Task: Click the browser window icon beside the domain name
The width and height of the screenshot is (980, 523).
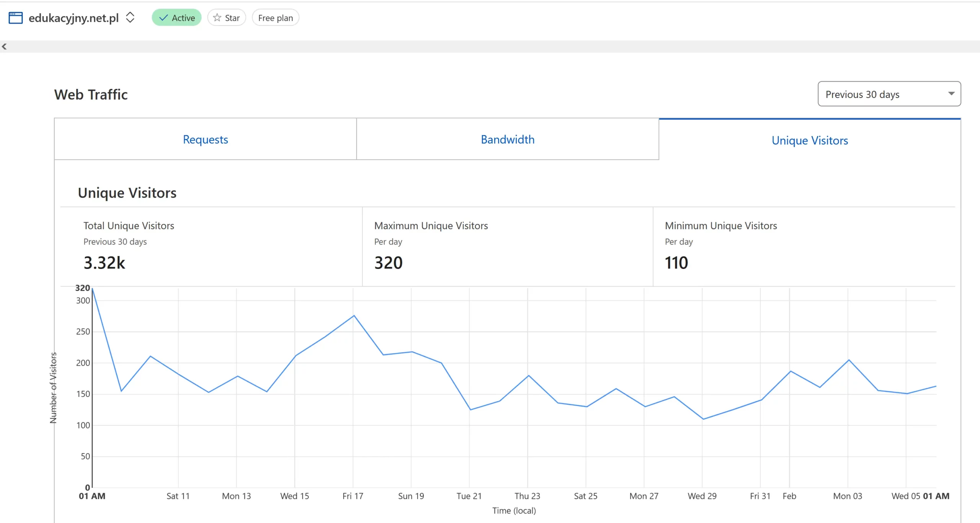Action: 16,18
